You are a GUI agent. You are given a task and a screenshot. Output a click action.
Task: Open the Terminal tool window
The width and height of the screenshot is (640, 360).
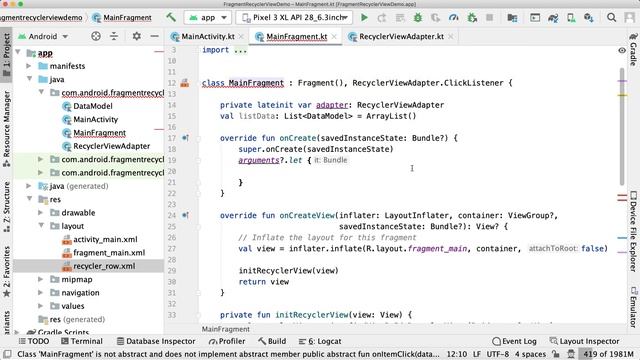pos(82,341)
